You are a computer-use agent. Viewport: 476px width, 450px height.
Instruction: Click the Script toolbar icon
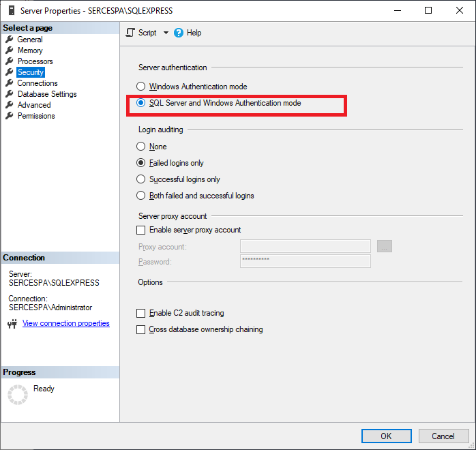tap(131, 33)
